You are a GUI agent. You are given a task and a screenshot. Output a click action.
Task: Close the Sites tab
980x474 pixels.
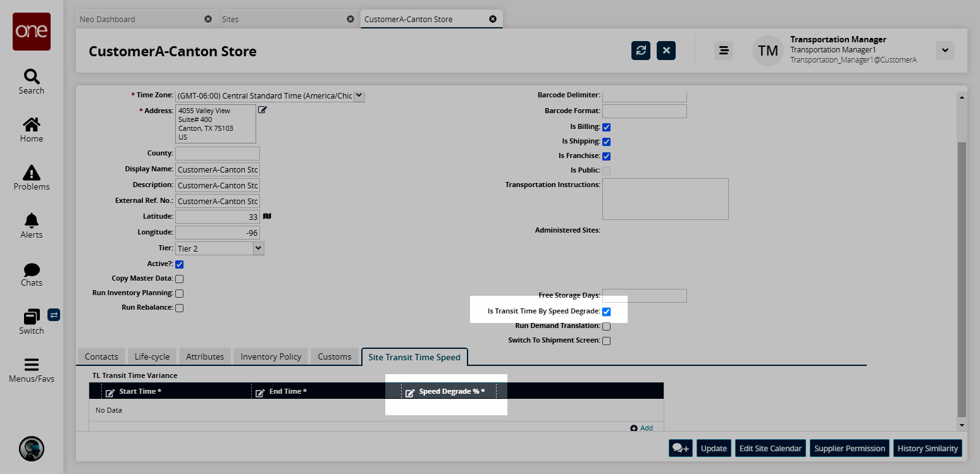[350, 19]
